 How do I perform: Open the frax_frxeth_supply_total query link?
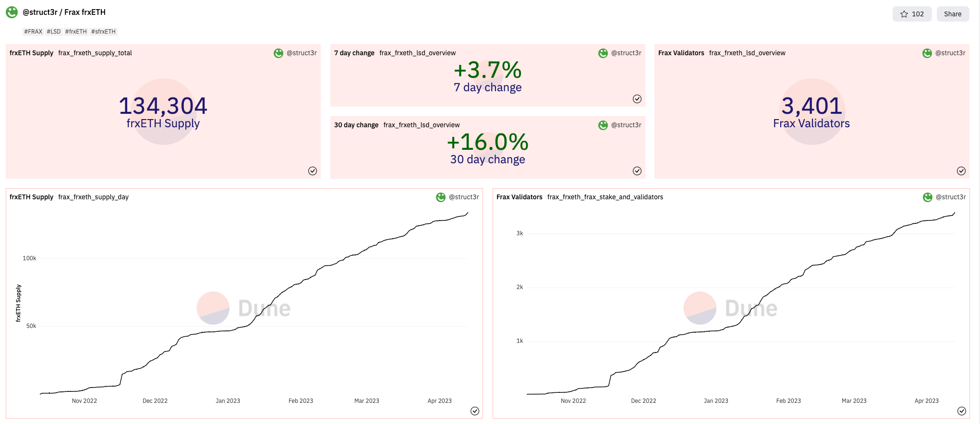pyautogui.click(x=95, y=53)
